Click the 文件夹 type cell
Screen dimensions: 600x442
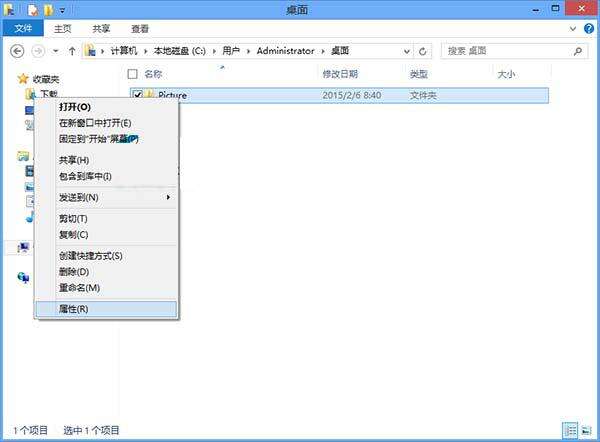(x=423, y=95)
